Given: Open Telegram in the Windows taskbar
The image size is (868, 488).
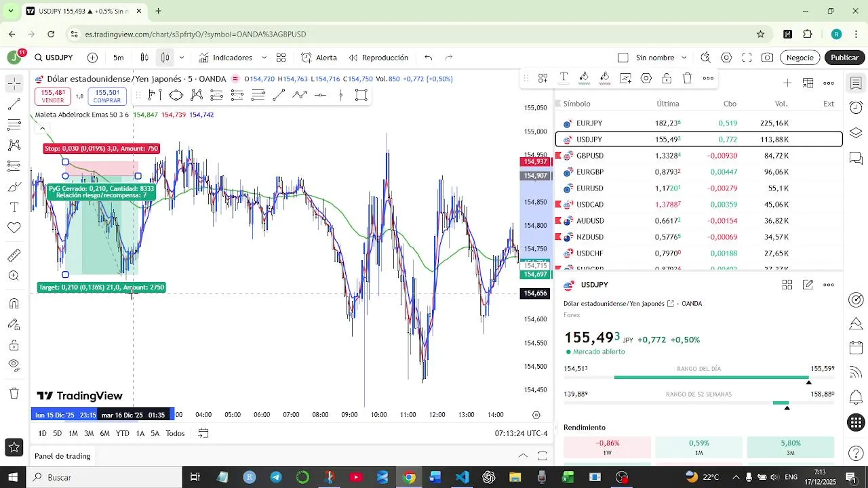Looking at the screenshot, I should [x=276, y=477].
